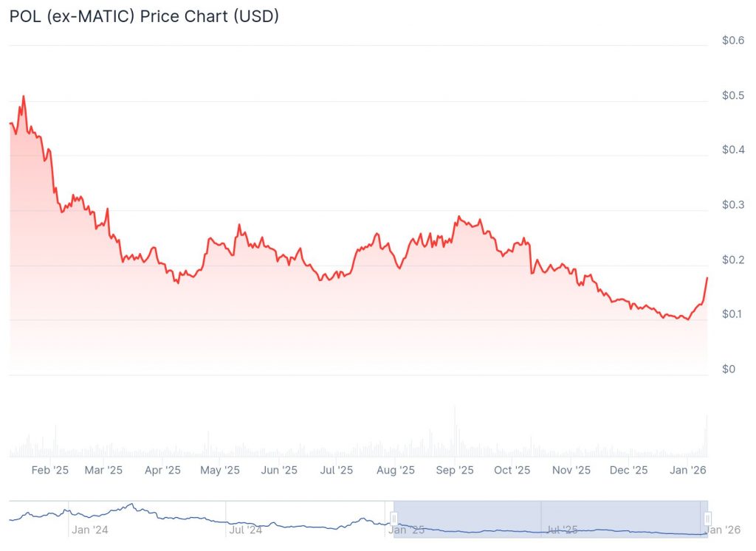The height and width of the screenshot is (551, 756).
Task: Click the Jan '24 label in navigator
Action: coord(89,530)
